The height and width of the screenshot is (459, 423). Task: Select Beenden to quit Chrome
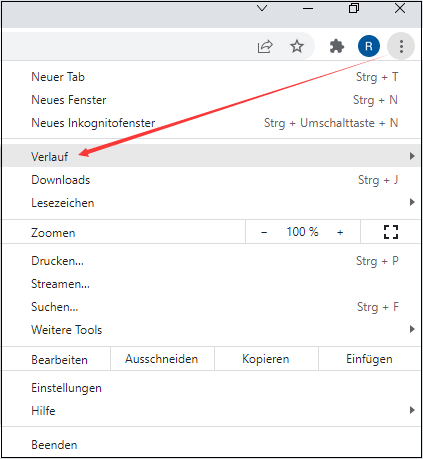coord(211,445)
